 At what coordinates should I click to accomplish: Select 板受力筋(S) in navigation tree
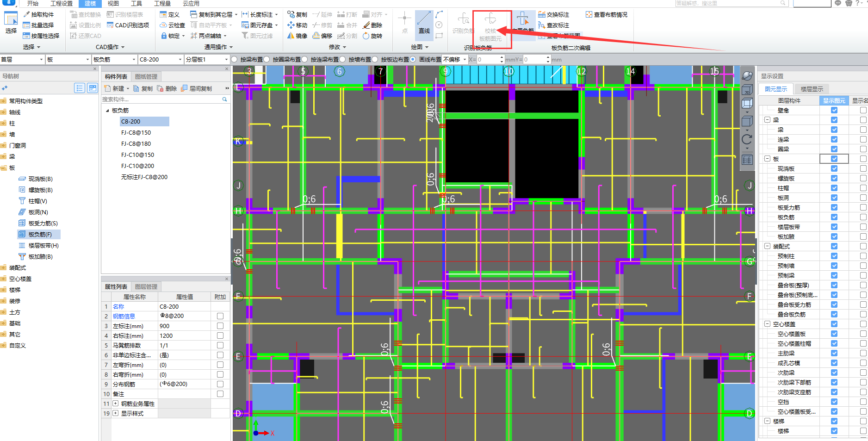coord(43,224)
